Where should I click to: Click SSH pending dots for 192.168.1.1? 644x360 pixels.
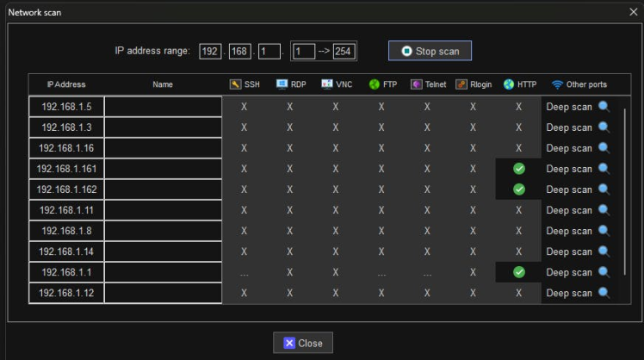pos(244,274)
